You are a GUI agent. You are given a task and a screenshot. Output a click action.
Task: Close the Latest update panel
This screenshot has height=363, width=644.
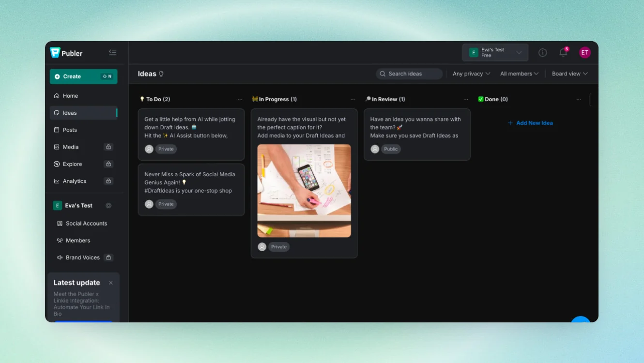coord(111,283)
